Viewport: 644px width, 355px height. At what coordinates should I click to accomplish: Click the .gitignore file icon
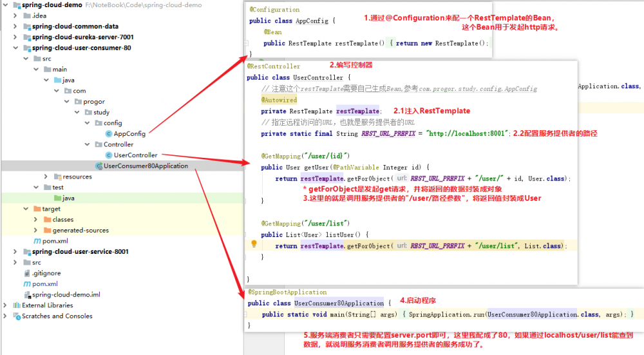tap(28, 273)
